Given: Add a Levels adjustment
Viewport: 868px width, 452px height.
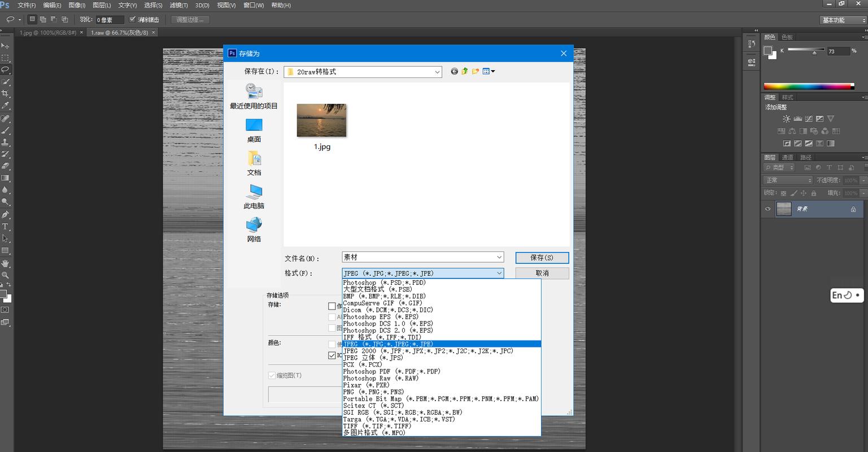Looking at the screenshot, I should click(x=797, y=119).
